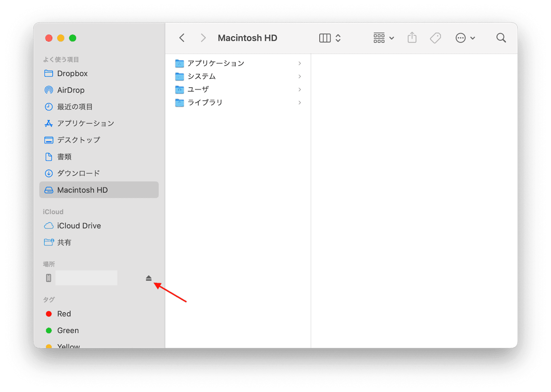This screenshot has height=392, width=551.
Task: Open the column view switcher dropdown
Action: coord(330,38)
